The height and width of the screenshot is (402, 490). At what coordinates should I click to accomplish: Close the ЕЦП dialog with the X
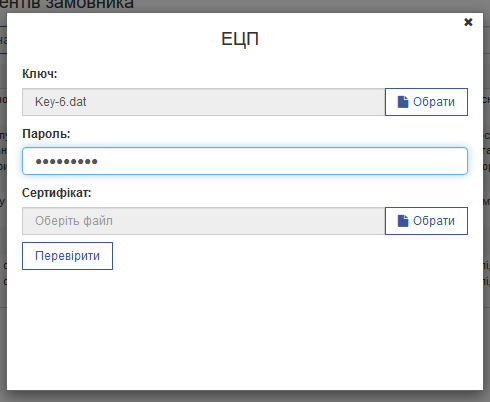468,22
